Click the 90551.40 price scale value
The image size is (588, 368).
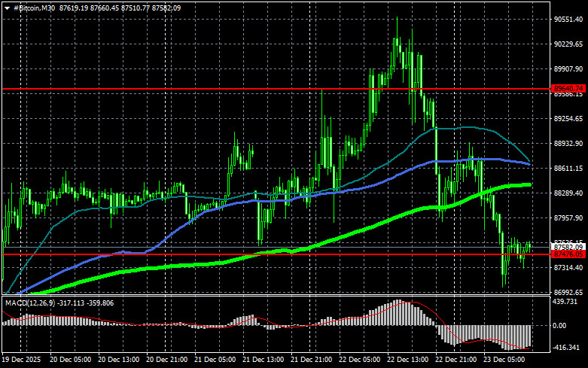click(x=568, y=19)
